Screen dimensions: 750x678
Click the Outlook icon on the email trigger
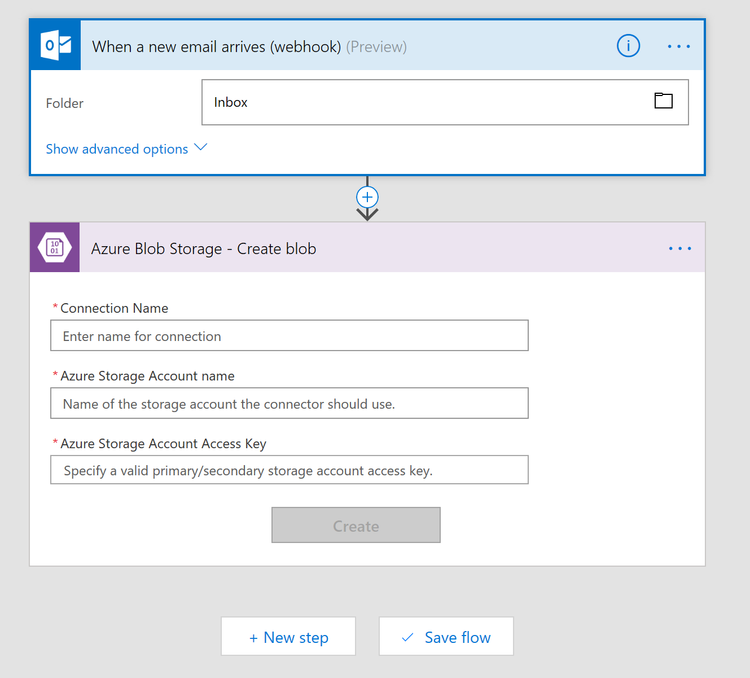(55, 45)
